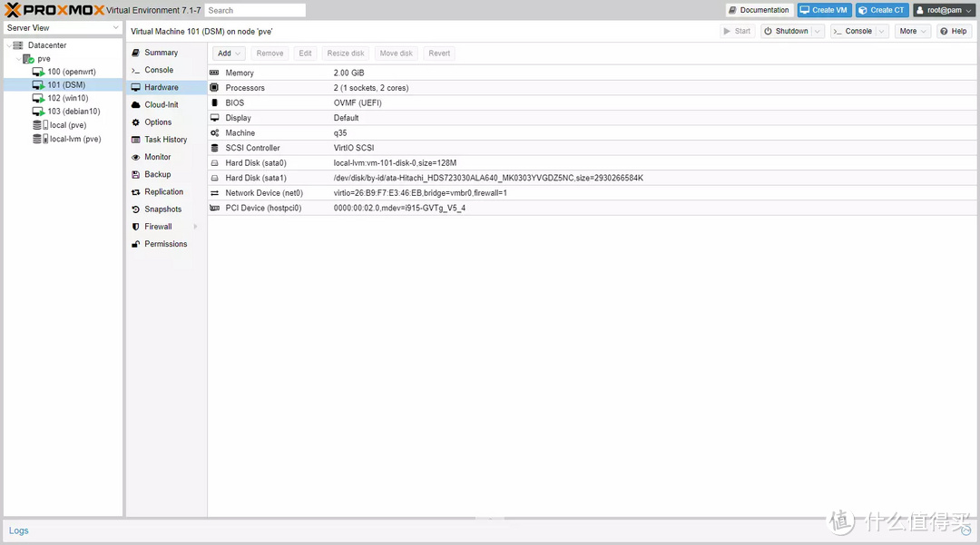Screen dimensions: 980x545
Task: Click the Display monitor icon in hardware list
Action: (214, 117)
